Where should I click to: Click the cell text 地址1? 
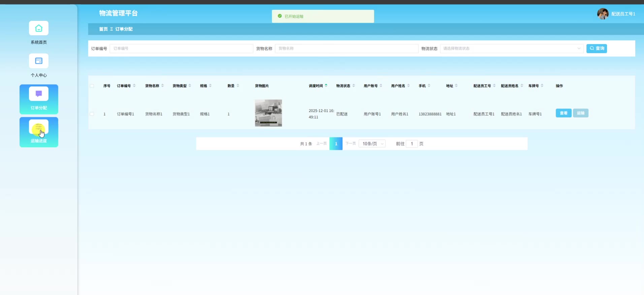pyautogui.click(x=451, y=114)
